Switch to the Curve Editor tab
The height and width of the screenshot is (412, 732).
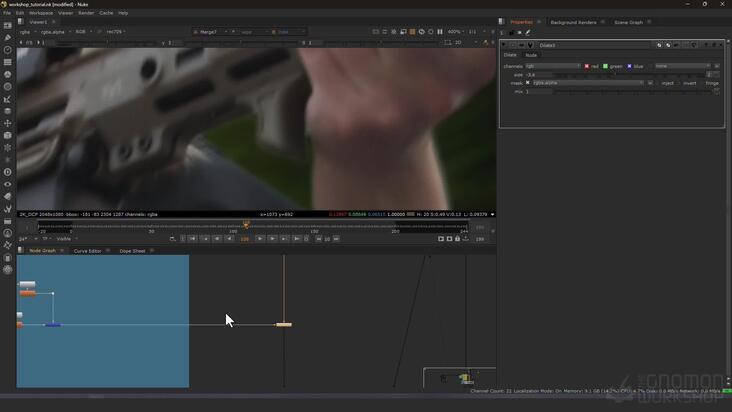[87, 251]
